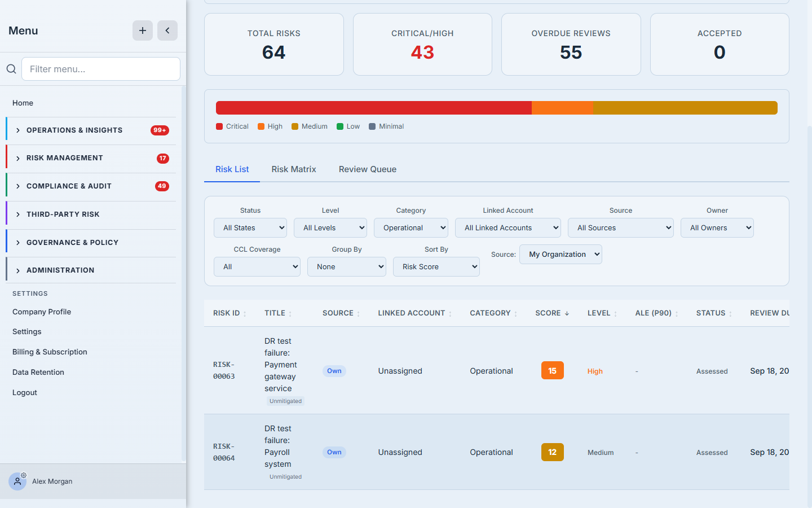
Task: Click the Alex Morgan avatar icon
Action: pos(17,481)
